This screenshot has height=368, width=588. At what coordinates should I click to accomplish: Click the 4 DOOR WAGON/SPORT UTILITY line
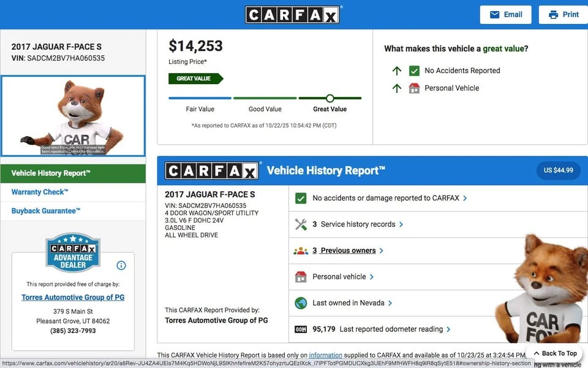[x=211, y=213]
